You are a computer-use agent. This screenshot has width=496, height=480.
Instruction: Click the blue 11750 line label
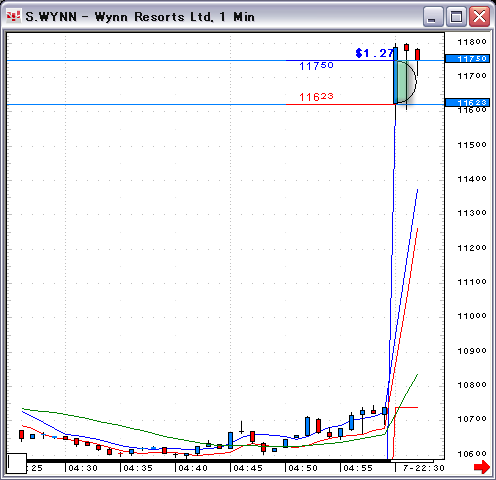coord(316,66)
